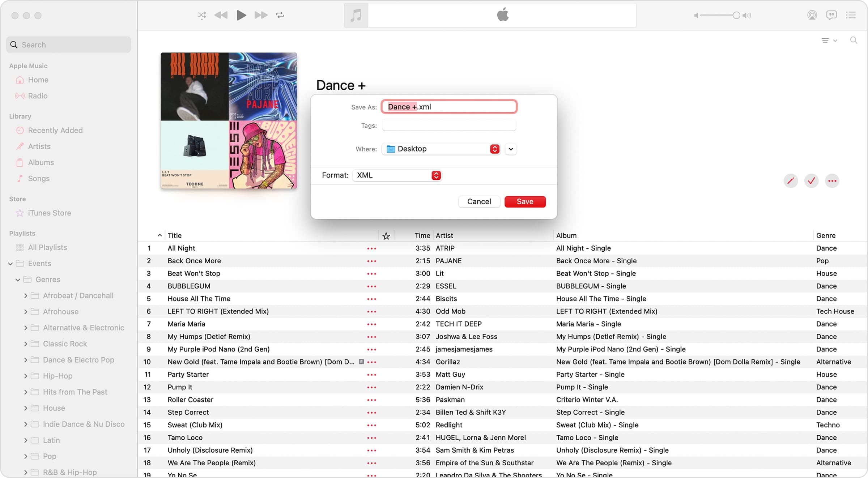Open more options for Back Once More
The height and width of the screenshot is (478, 868).
tap(372, 261)
